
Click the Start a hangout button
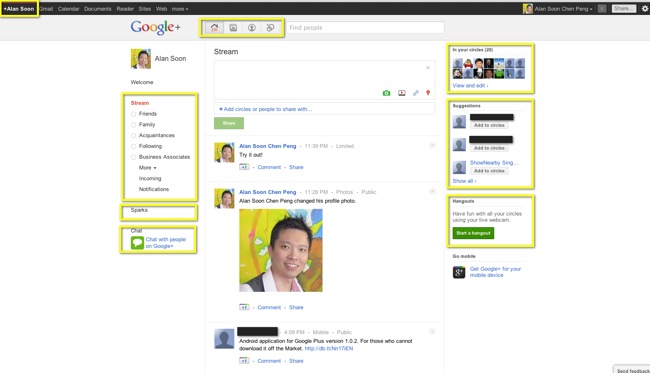pyautogui.click(x=473, y=233)
